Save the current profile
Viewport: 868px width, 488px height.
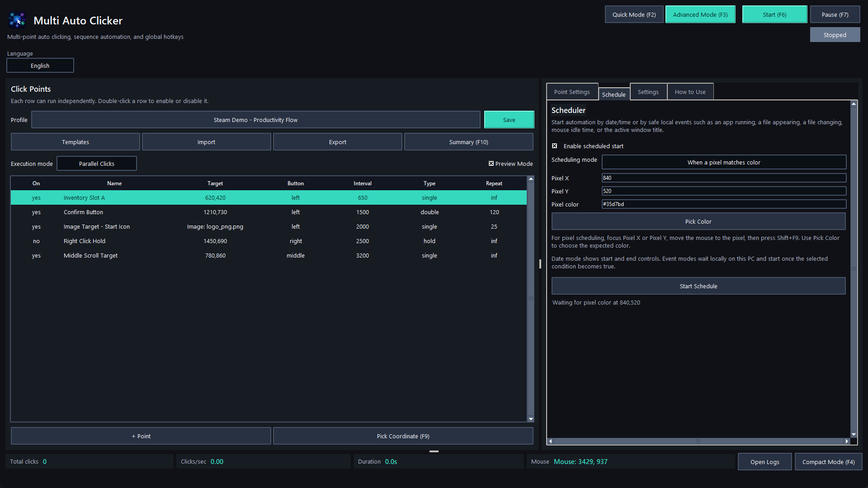[x=509, y=120]
